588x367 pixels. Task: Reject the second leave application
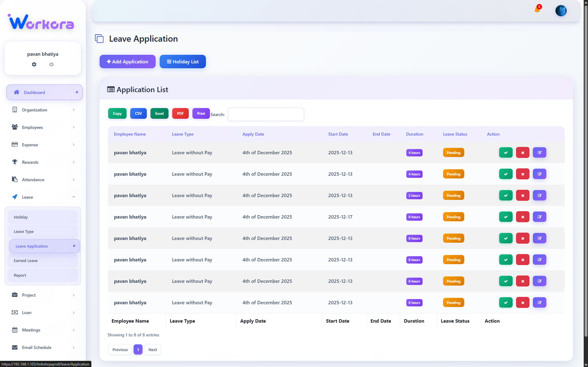pos(522,174)
